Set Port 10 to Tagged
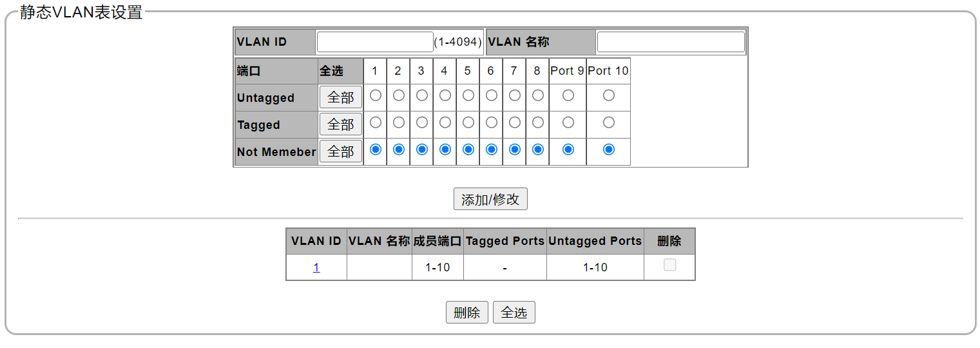Image resolution: width=980 pixels, height=348 pixels. tap(609, 122)
